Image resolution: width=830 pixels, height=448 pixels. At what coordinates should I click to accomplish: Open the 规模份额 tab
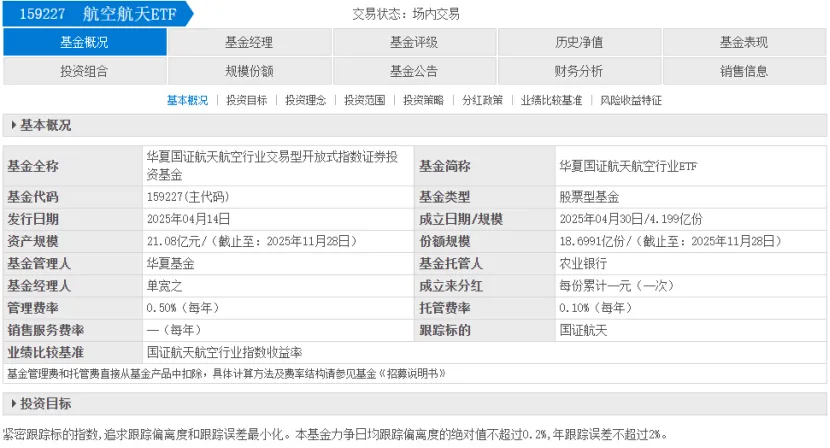coord(249,71)
